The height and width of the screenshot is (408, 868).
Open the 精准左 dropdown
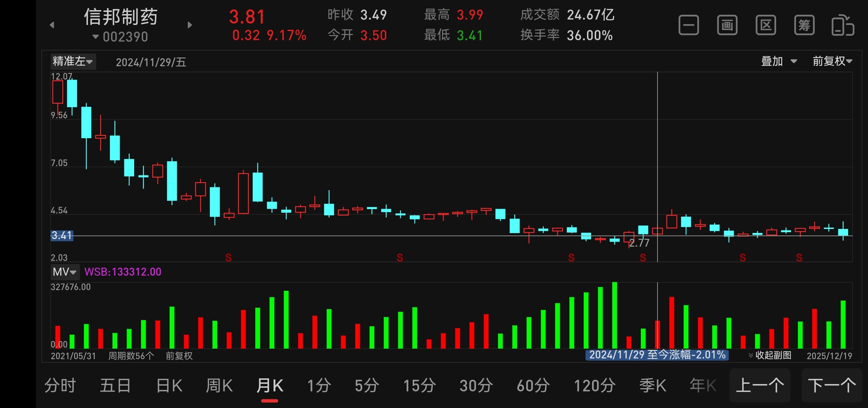73,61
